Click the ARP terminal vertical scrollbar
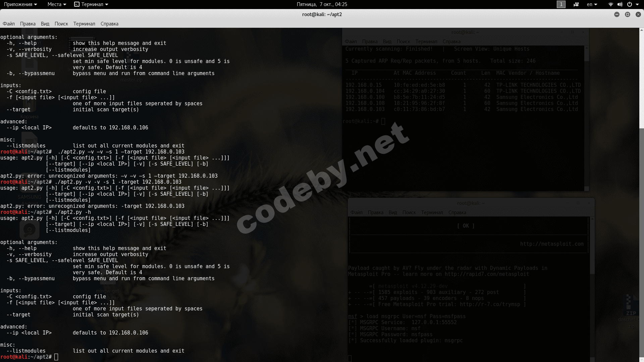644x362 pixels. (x=587, y=118)
